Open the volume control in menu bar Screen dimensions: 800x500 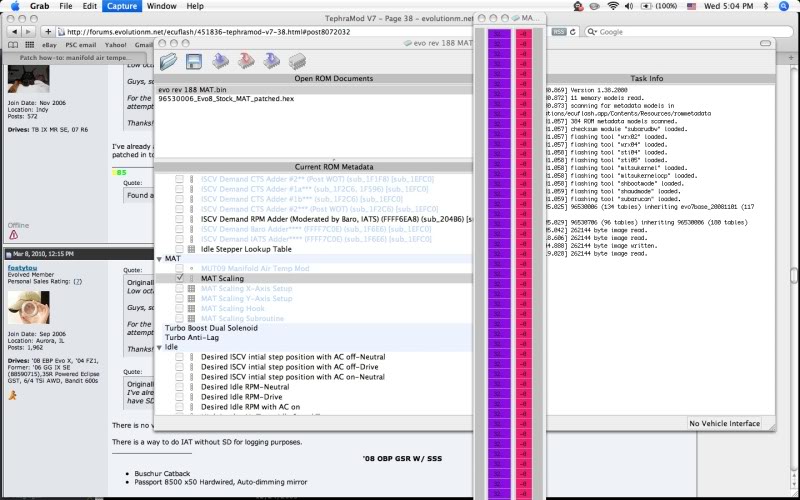pyautogui.click(x=629, y=6)
